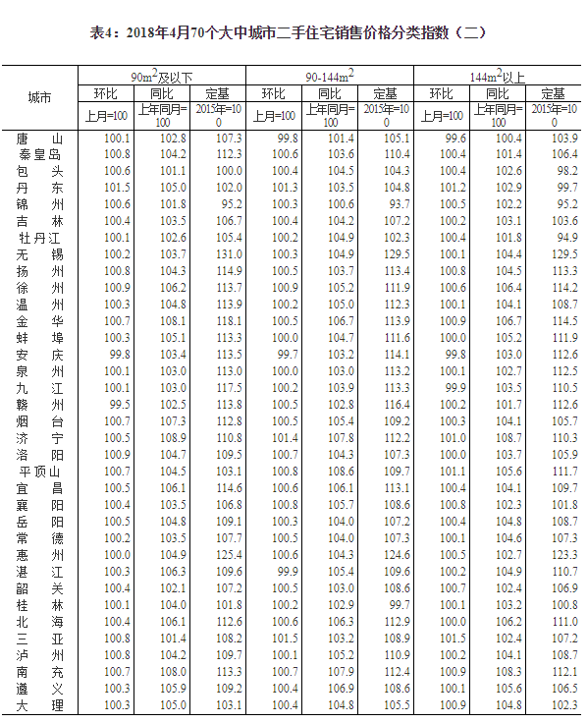588x723 pixels.
Task: Click city name 宜昌
Action: coord(39,488)
